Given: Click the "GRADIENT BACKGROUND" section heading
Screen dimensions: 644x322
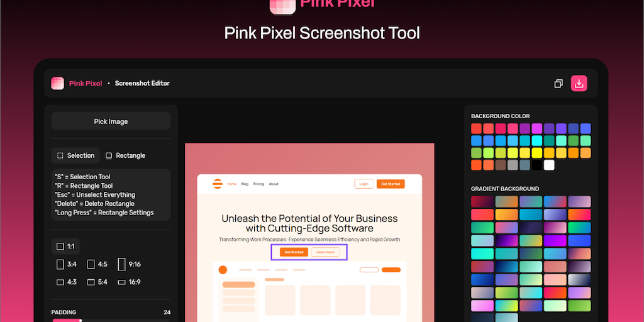Looking at the screenshot, I should coord(505,189).
